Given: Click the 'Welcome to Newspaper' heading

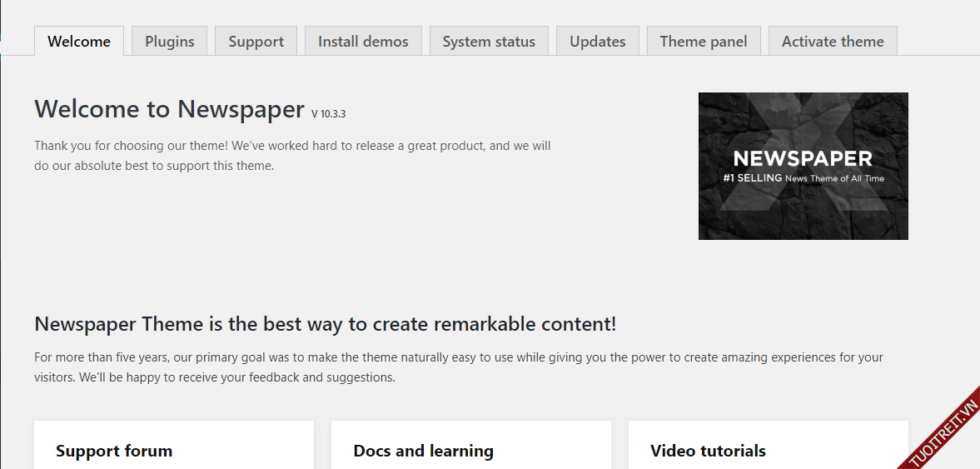Looking at the screenshot, I should point(169,109).
